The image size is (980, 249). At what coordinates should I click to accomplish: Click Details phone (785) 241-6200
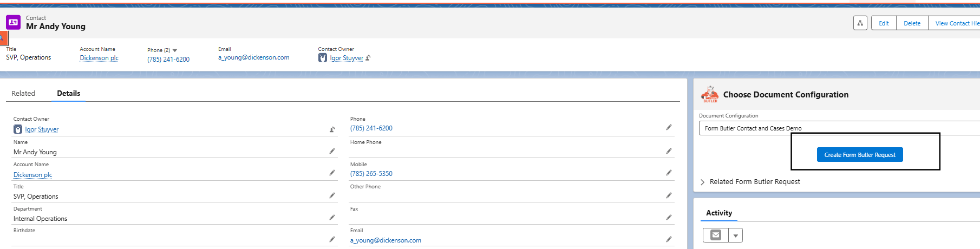(x=371, y=128)
